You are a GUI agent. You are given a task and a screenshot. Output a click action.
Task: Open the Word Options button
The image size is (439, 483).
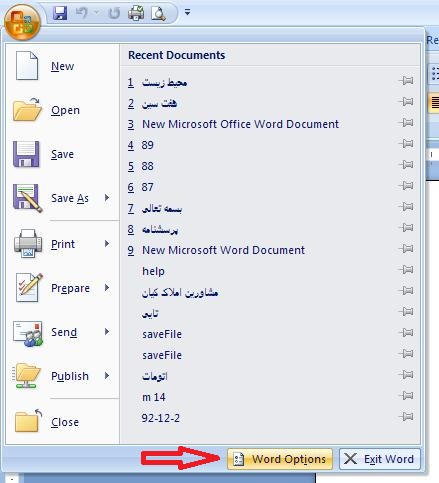pos(280,459)
